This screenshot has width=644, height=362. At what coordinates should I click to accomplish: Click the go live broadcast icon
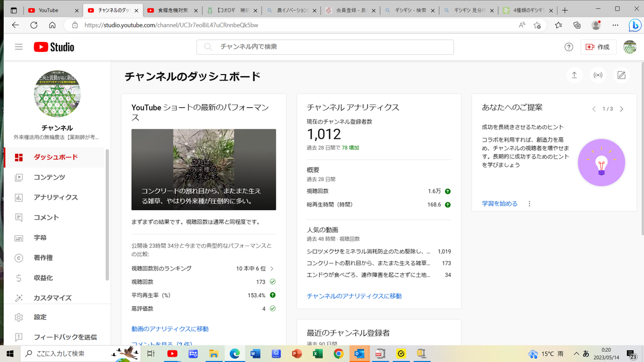pyautogui.click(x=598, y=76)
